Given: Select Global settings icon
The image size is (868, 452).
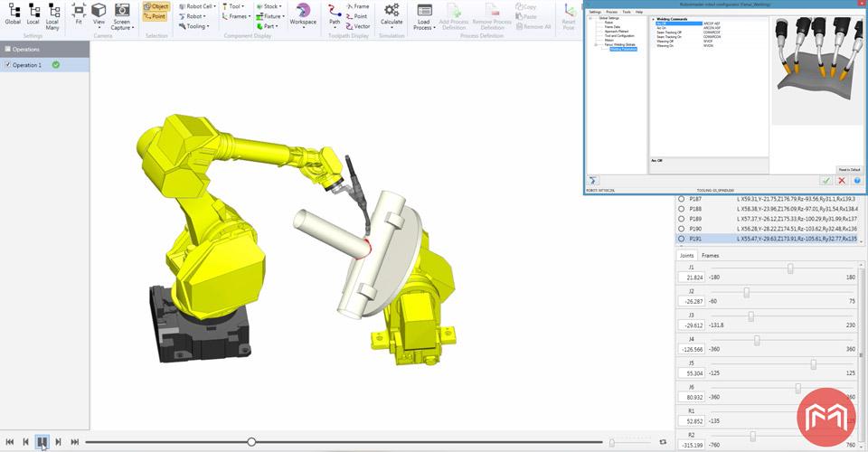Looking at the screenshot, I should point(14,14).
